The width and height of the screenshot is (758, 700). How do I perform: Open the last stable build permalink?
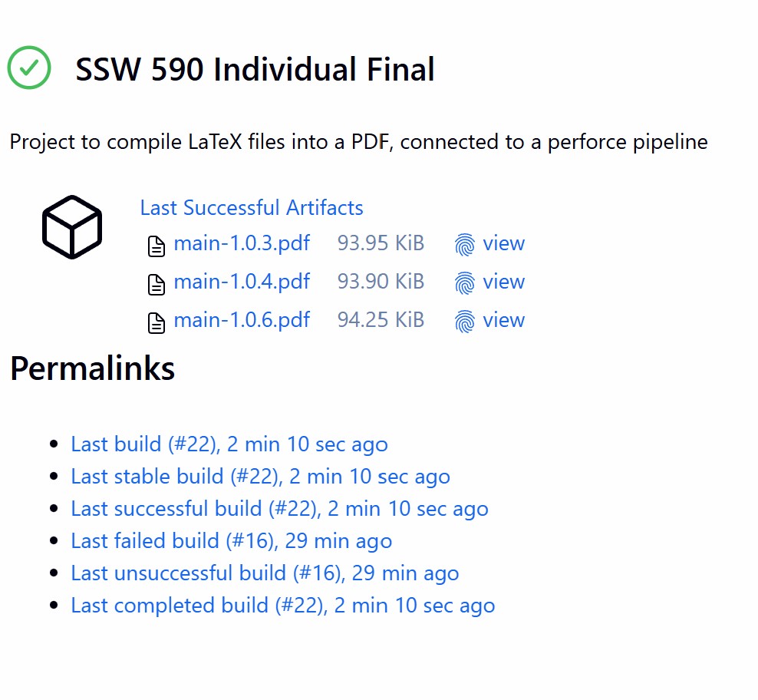click(x=259, y=476)
